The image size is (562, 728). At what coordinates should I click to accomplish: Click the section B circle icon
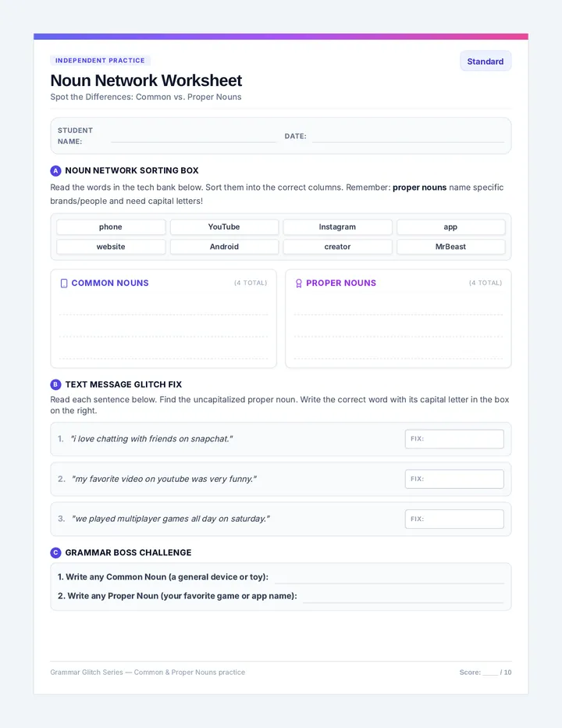tap(55, 384)
